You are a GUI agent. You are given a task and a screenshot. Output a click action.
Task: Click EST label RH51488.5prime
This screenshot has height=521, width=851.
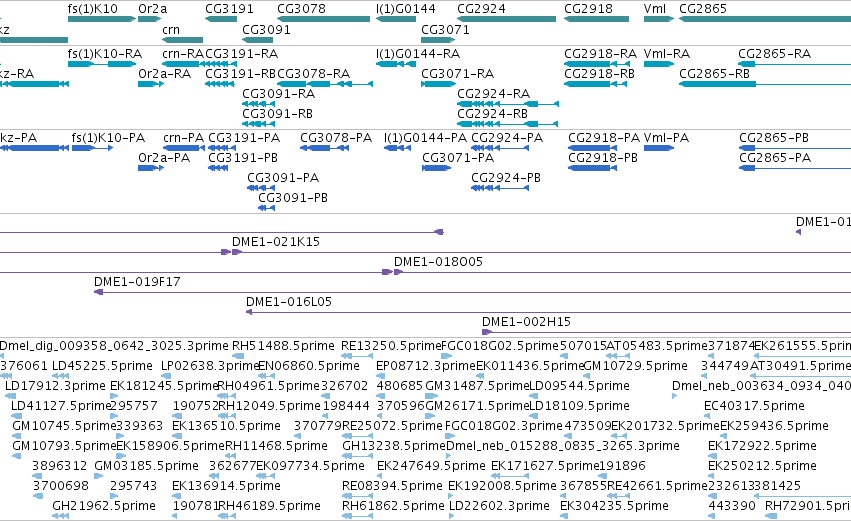point(283,346)
